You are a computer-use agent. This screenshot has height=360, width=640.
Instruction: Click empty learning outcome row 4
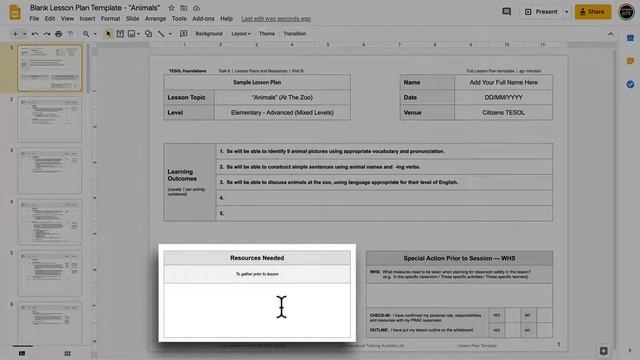point(384,198)
